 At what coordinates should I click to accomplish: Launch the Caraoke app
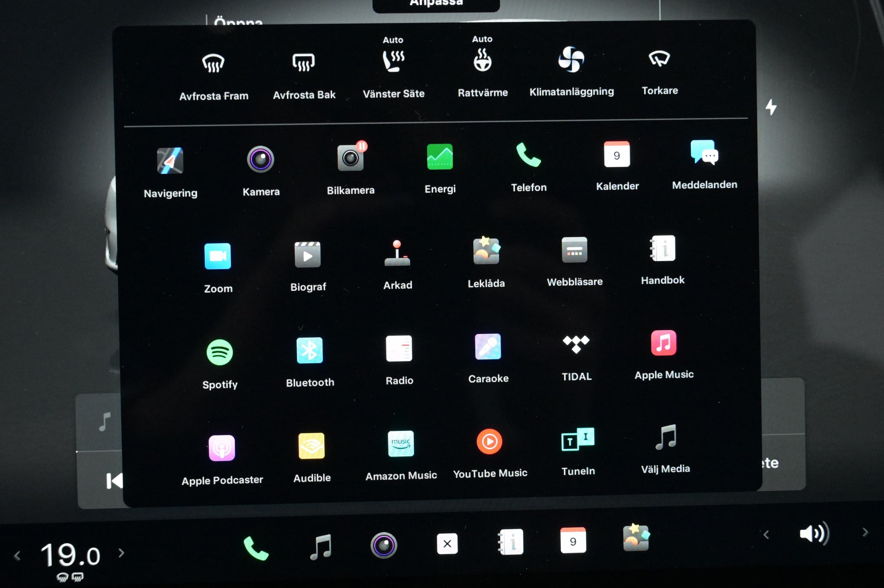point(488,347)
